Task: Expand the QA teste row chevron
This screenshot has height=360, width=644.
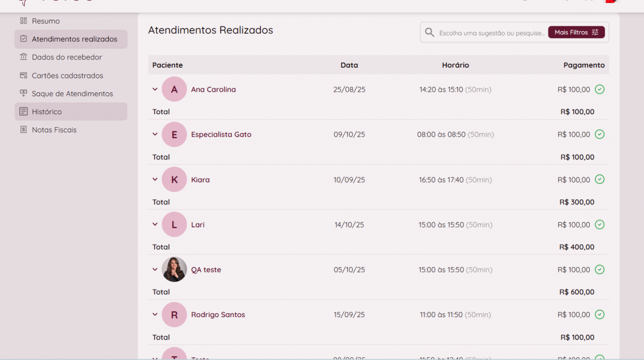Action: (155, 270)
